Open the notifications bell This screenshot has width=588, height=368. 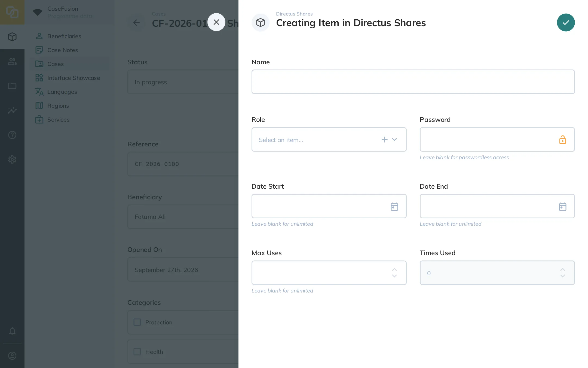(12, 331)
